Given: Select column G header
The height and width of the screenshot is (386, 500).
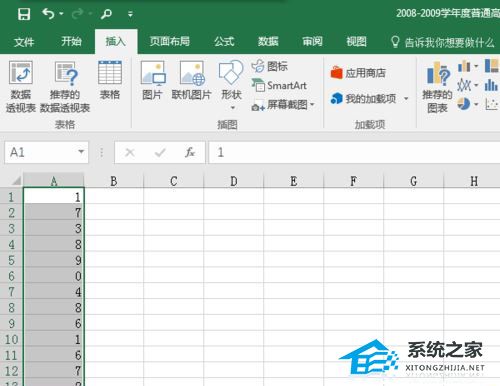Looking at the screenshot, I should (414, 181).
